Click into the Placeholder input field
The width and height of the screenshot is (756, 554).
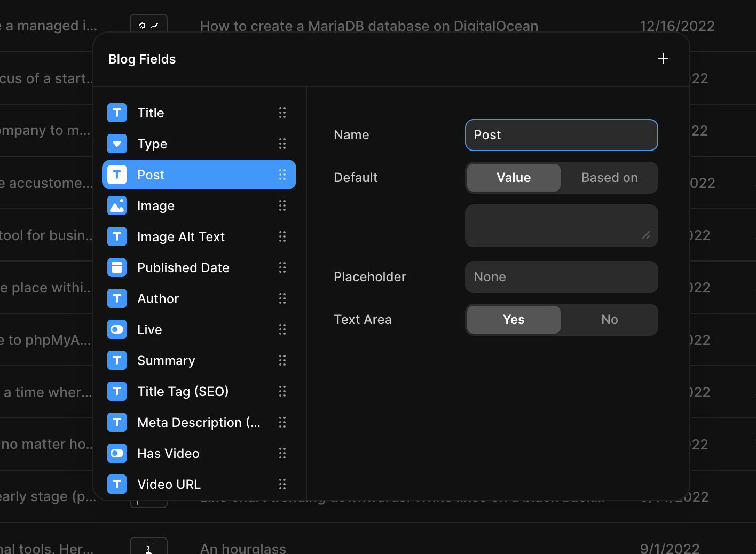[561, 277]
